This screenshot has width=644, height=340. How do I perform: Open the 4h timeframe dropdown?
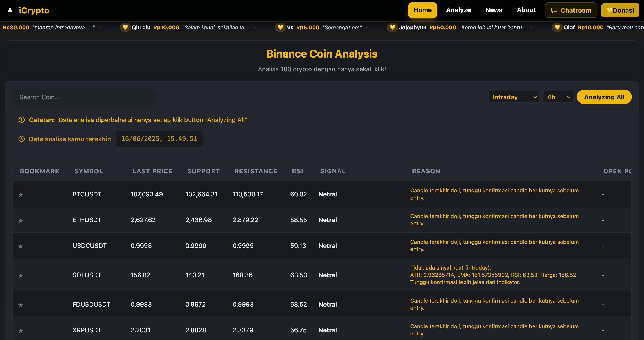558,97
